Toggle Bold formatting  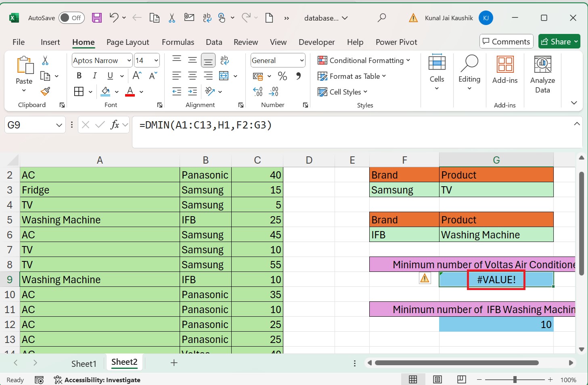point(79,76)
